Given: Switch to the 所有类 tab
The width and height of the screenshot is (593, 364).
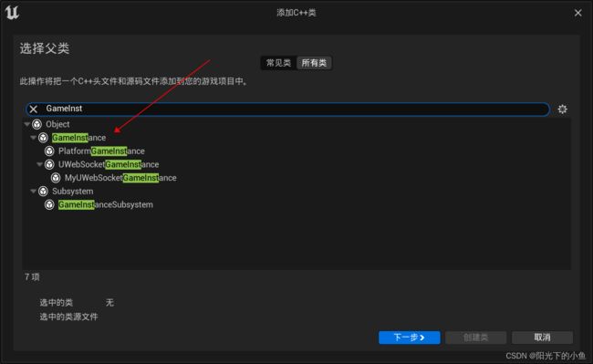Looking at the screenshot, I should pos(314,63).
